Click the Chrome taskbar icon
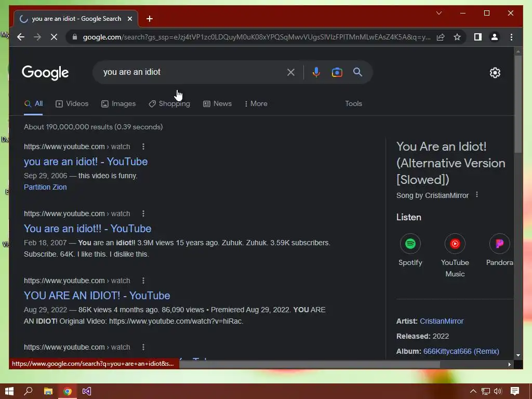The image size is (532, 399). [x=68, y=391]
